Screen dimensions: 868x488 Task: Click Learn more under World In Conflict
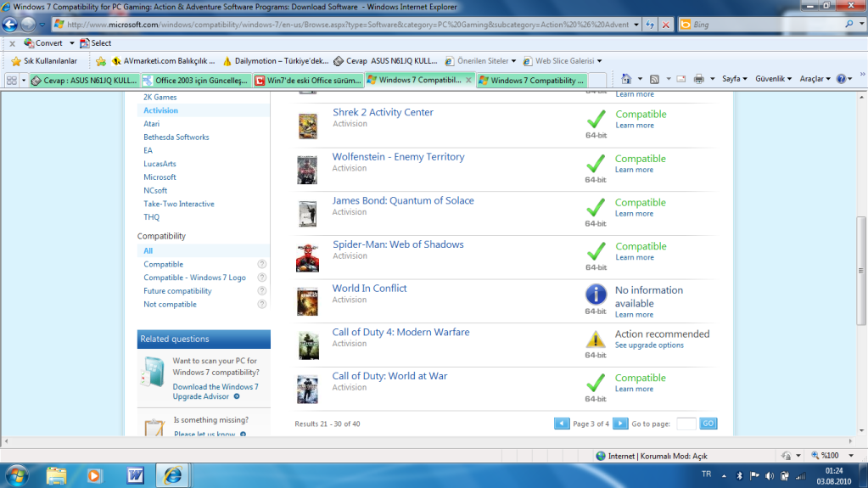[634, 315]
